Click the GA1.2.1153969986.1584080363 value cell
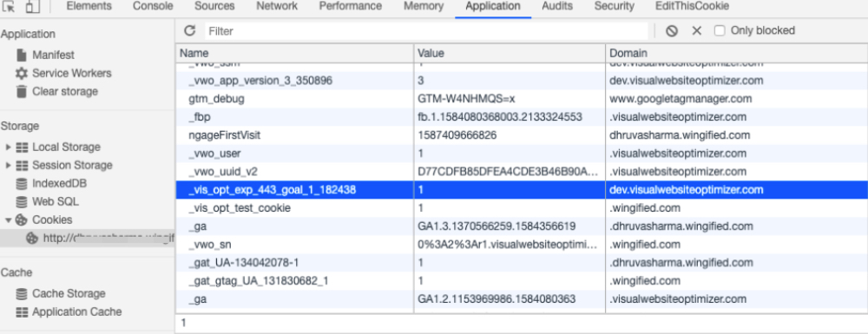The width and height of the screenshot is (868, 334). click(x=510, y=299)
